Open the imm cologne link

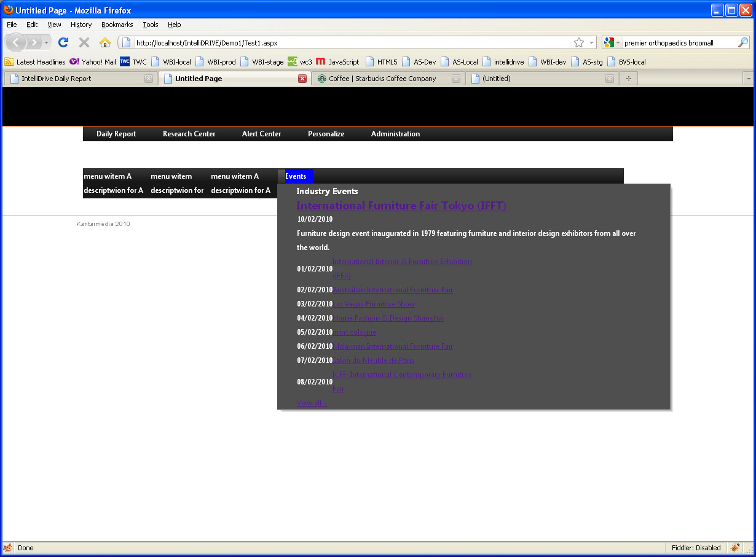pos(355,332)
